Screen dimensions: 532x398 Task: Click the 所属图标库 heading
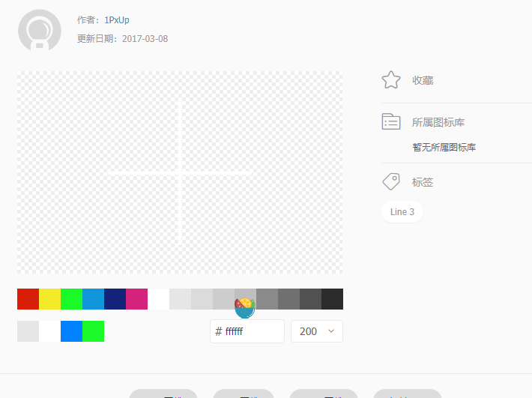[x=438, y=122]
